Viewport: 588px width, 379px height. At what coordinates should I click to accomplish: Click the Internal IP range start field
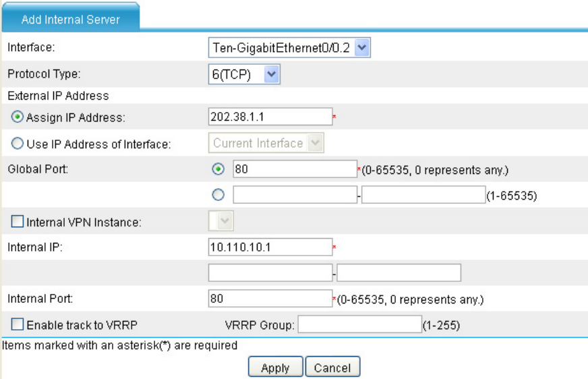[x=270, y=272]
